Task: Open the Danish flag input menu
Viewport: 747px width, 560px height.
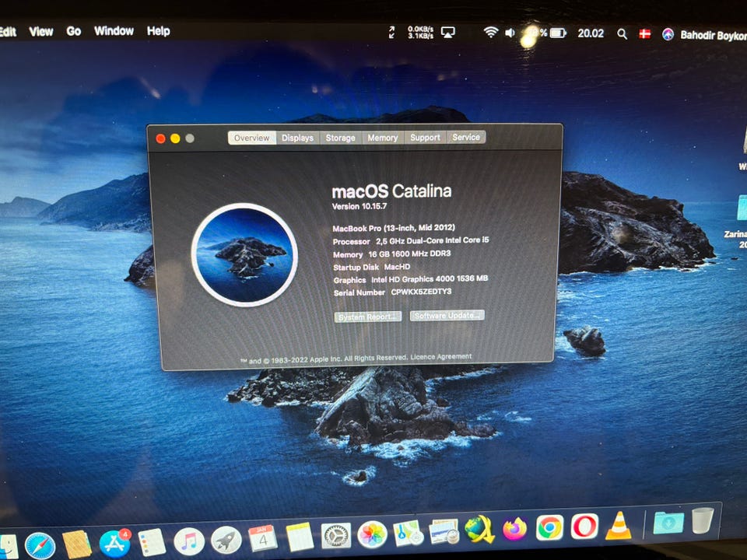Action: (645, 33)
